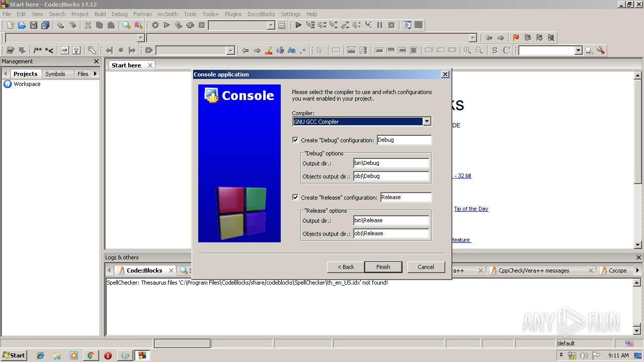Open Chrome from the taskbar
The width and height of the screenshot is (644, 362).
coord(91,355)
